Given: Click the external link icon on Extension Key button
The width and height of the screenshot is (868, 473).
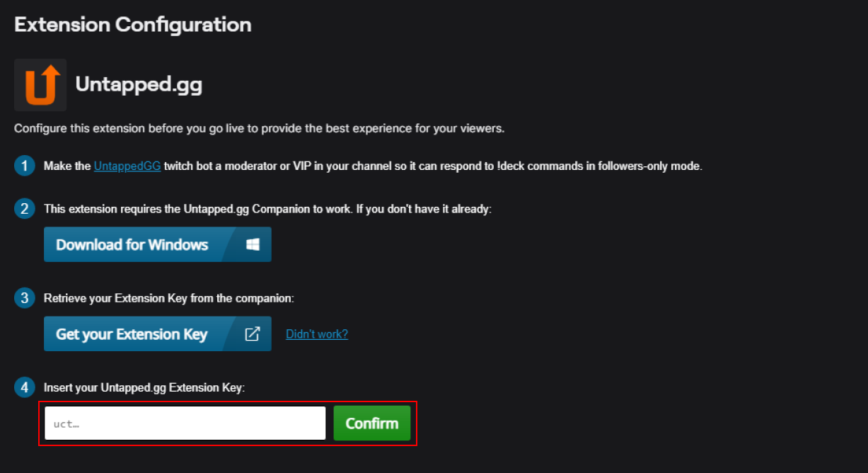Looking at the screenshot, I should [x=253, y=334].
